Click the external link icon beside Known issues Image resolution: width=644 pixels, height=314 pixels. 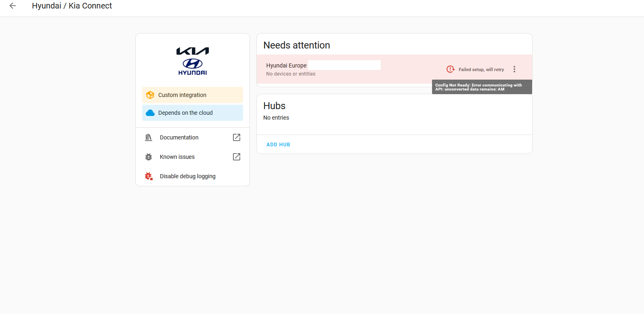coord(236,157)
